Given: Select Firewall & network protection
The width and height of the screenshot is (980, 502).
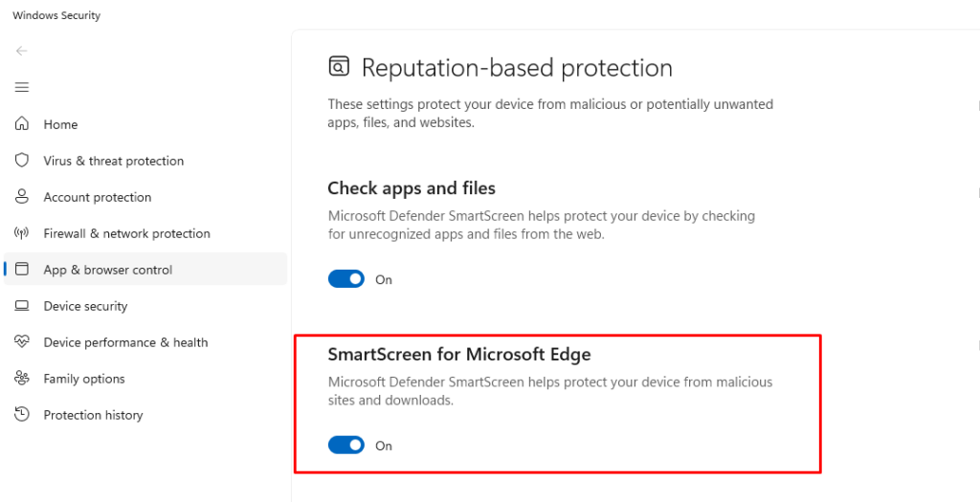Looking at the screenshot, I should point(126,233).
